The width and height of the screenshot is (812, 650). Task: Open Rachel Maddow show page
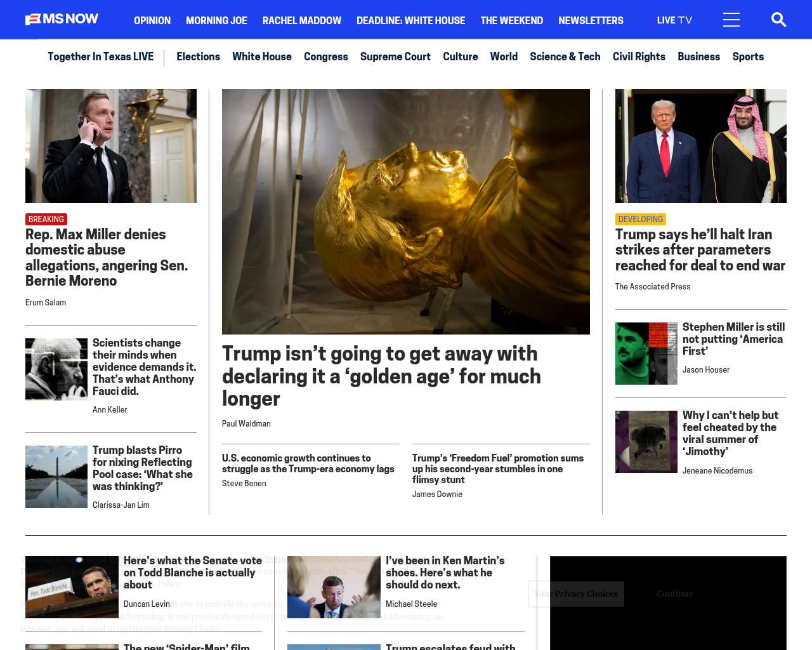pyautogui.click(x=302, y=20)
